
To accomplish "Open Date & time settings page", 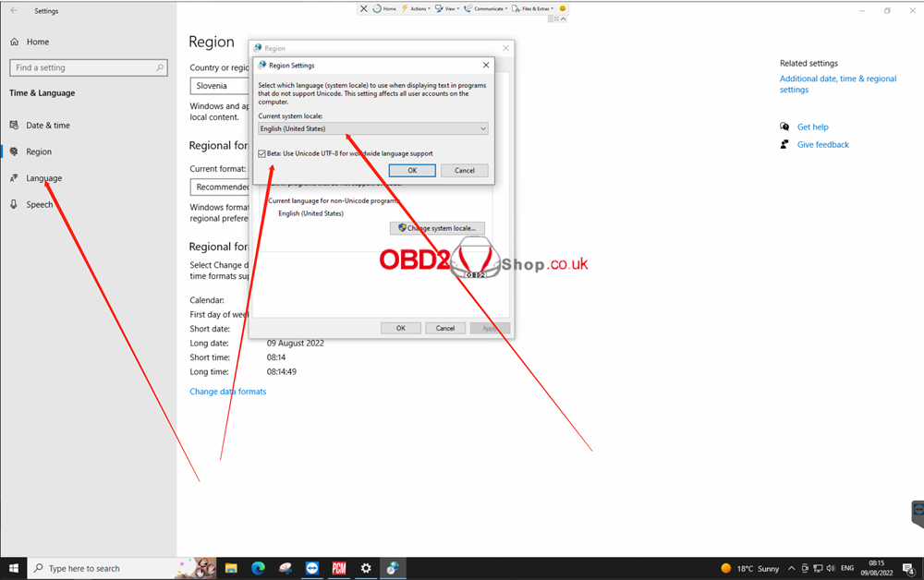I will (x=47, y=126).
